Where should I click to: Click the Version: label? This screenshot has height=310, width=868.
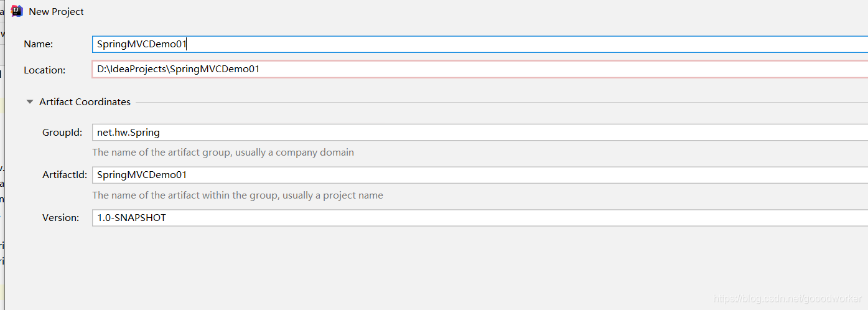(61, 218)
